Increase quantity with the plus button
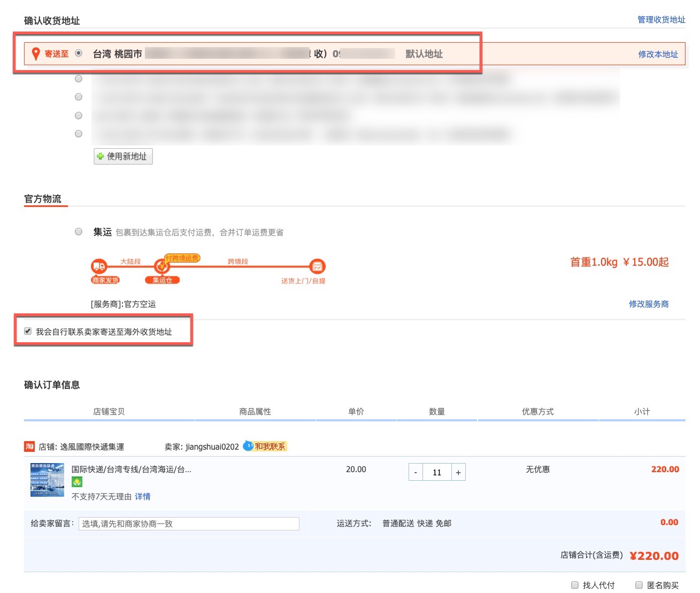 (x=458, y=472)
